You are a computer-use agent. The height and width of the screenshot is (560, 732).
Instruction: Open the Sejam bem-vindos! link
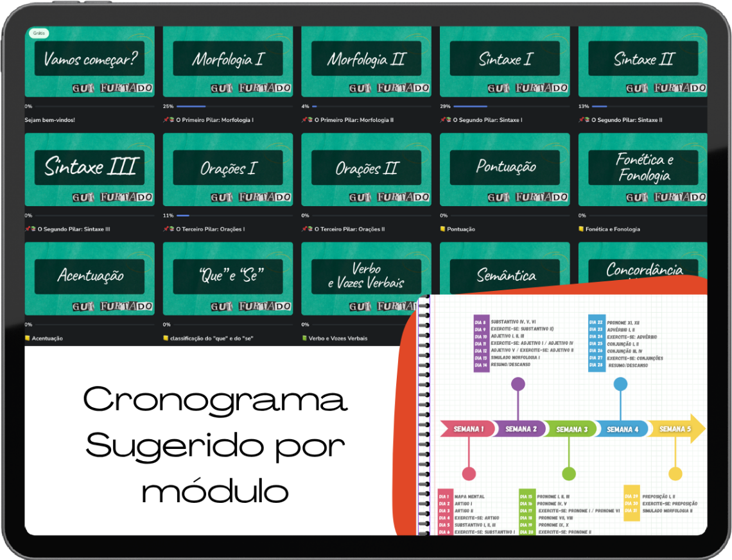(x=49, y=120)
